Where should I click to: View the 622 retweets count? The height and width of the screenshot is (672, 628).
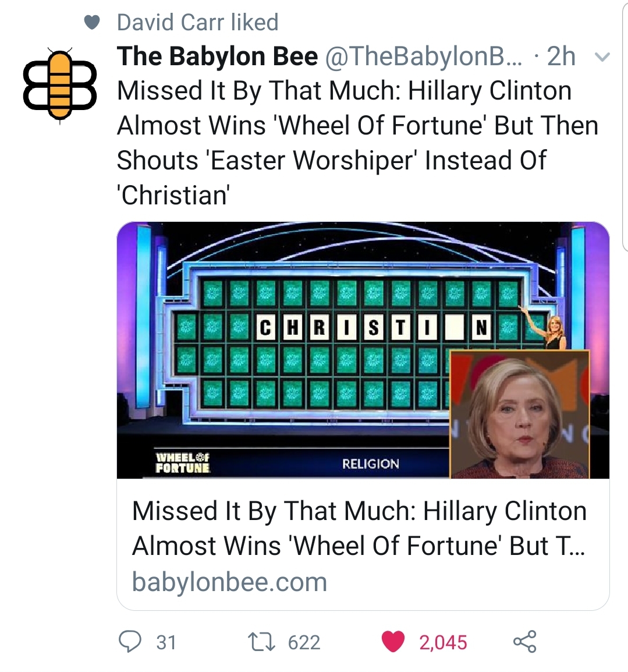point(304,642)
